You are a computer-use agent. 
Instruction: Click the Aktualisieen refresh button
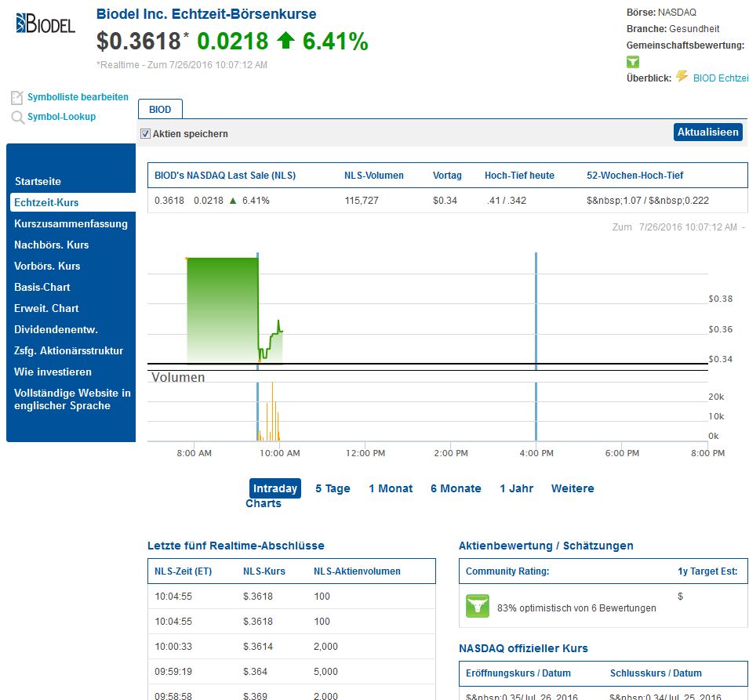click(x=708, y=132)
